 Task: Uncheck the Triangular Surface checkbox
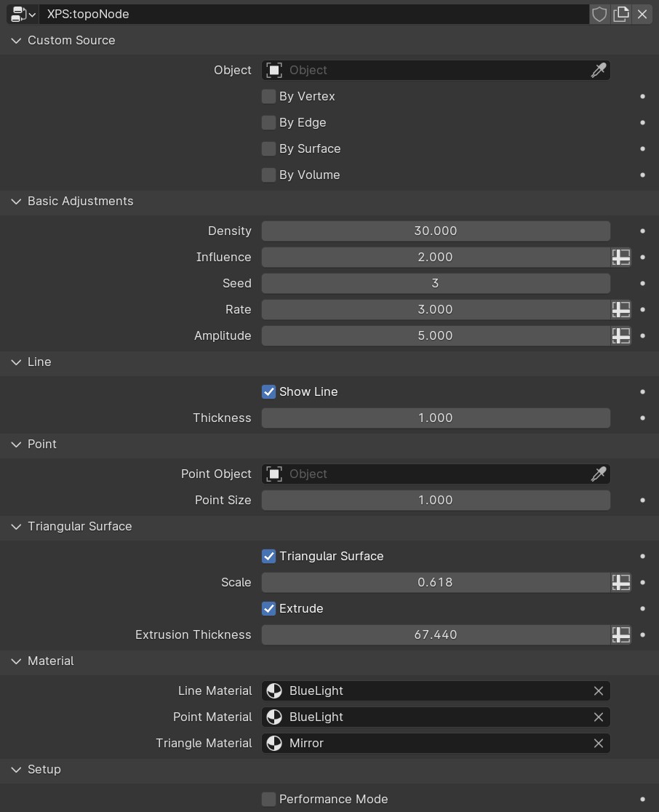[x=268, y=556]
